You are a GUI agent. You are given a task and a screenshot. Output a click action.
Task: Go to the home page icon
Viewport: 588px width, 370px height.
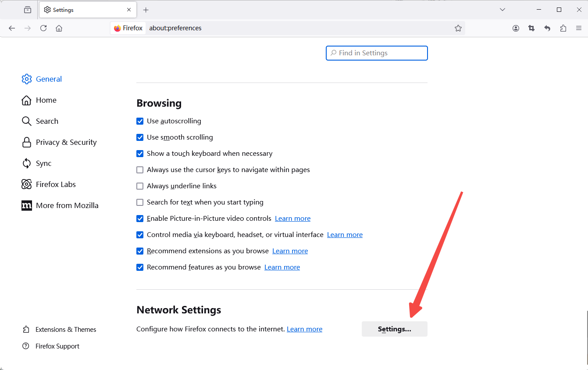(59, 28)
